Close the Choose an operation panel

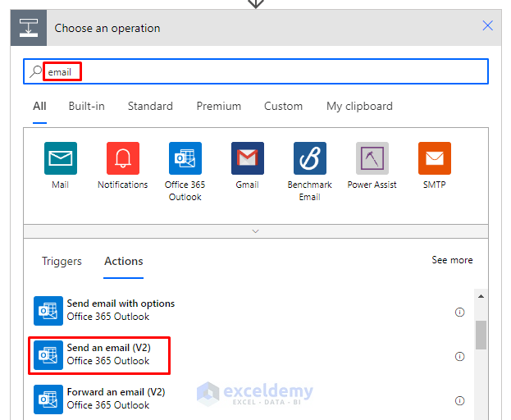487,25
